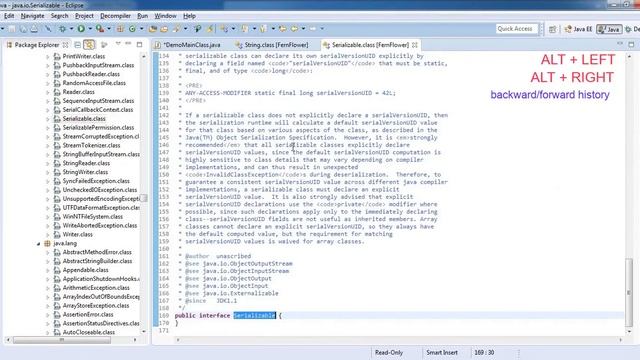Click the Package Explorer vertical scrollbar thumb
The width and height of the screenshot is (640, 360).
[144, 199]
